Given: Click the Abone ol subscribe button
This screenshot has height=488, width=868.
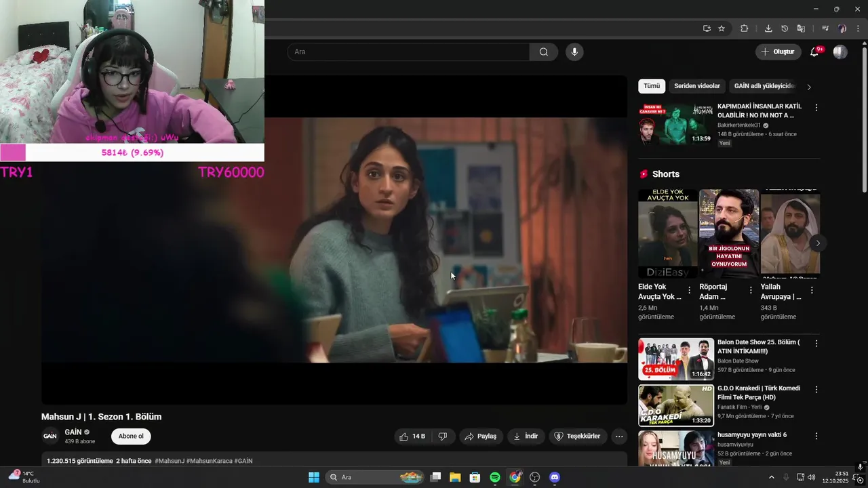Looking at the screenshot, I should 131,436.
